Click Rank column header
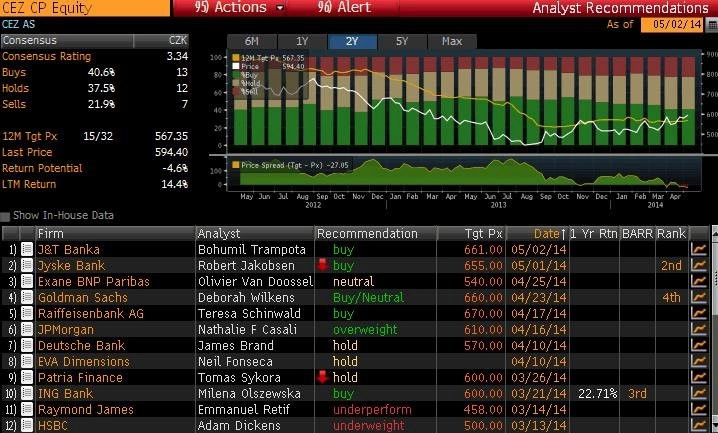Screen dimensions: 718x433 (x=671, y=234)
